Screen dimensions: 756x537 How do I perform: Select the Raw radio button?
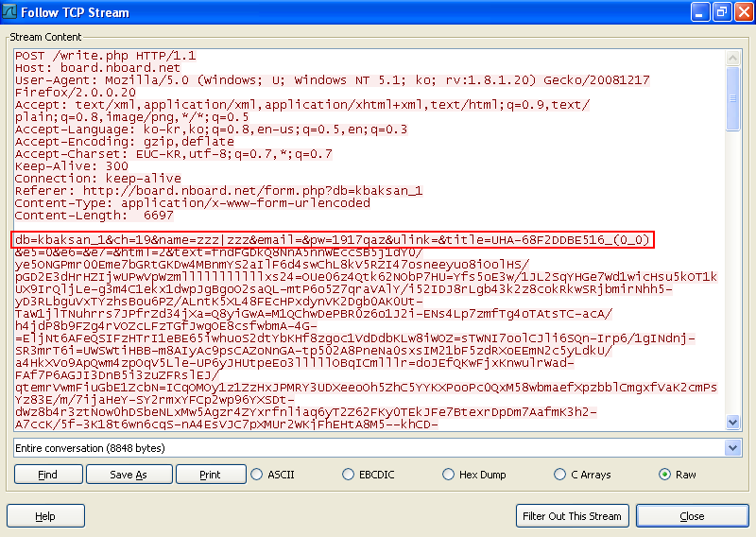click(x=664, y=475)
